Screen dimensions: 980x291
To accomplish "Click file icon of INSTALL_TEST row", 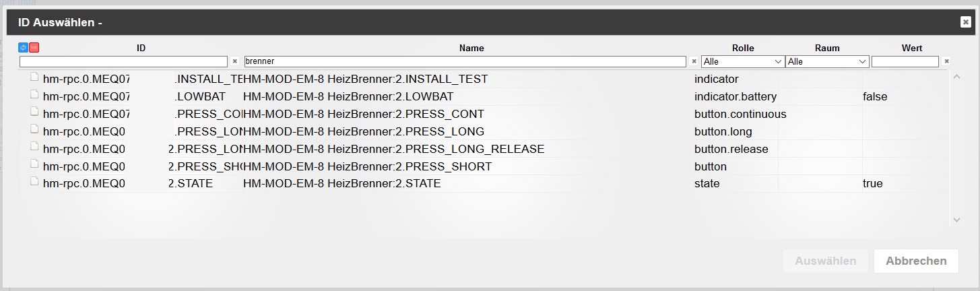I will coord(34,78).
